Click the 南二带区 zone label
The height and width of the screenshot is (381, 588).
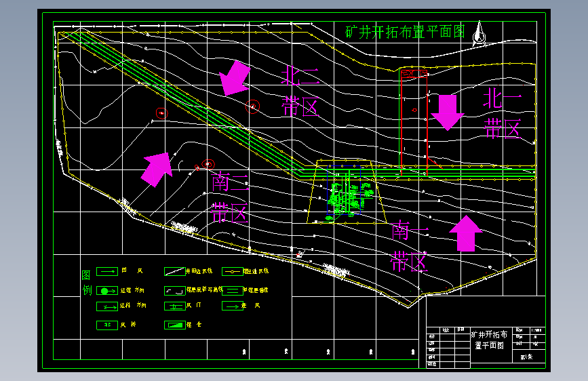pos(229,198)
